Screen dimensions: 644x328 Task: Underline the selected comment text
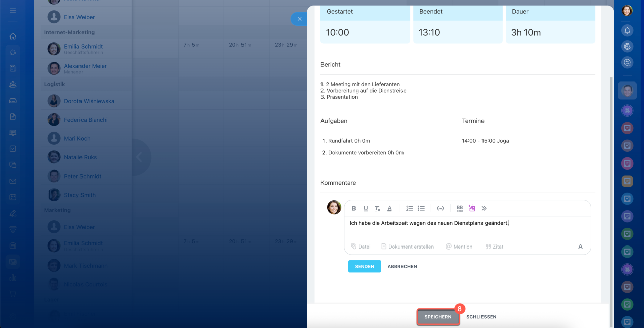click(366, 208)
